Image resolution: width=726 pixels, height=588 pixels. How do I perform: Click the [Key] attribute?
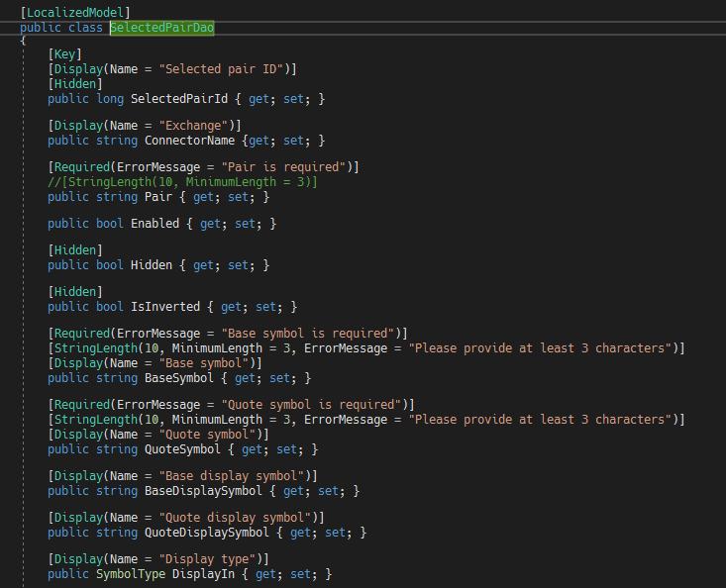point(64,54)
